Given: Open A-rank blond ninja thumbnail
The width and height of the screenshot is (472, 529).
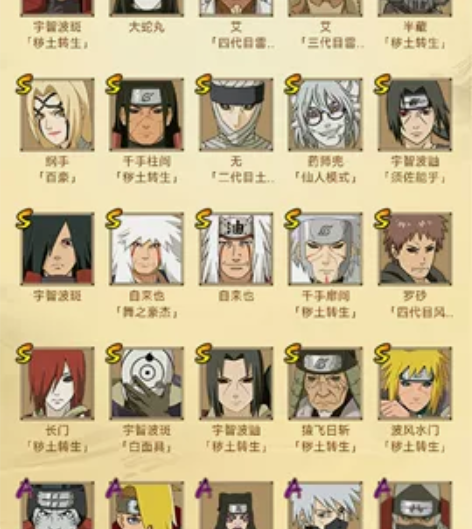Looking at the screenshot, I should coord(146,505).
